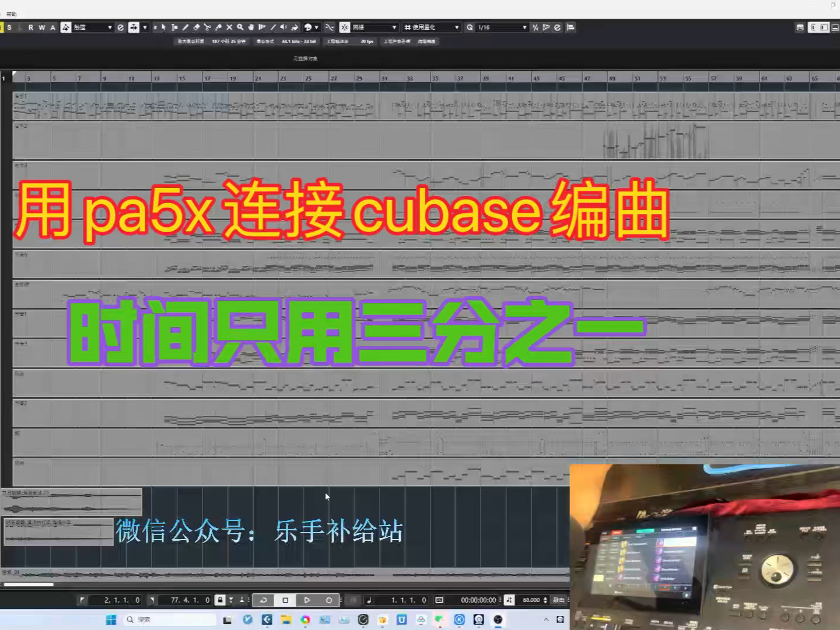Image resolution: width=840 pixels, height=630 pixels.
Task: Click the go to left locator icon
Action: coord(82,600)
